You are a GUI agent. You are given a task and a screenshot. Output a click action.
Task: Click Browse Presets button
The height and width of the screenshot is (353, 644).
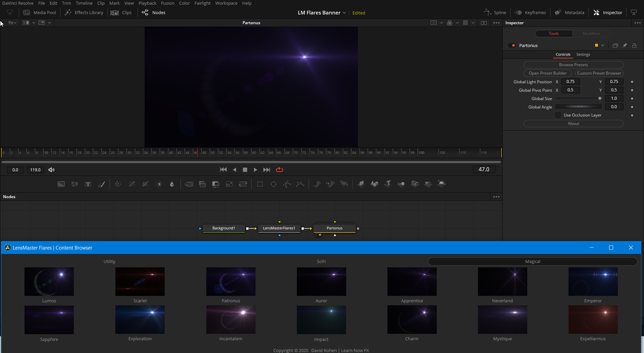(573, 65)
